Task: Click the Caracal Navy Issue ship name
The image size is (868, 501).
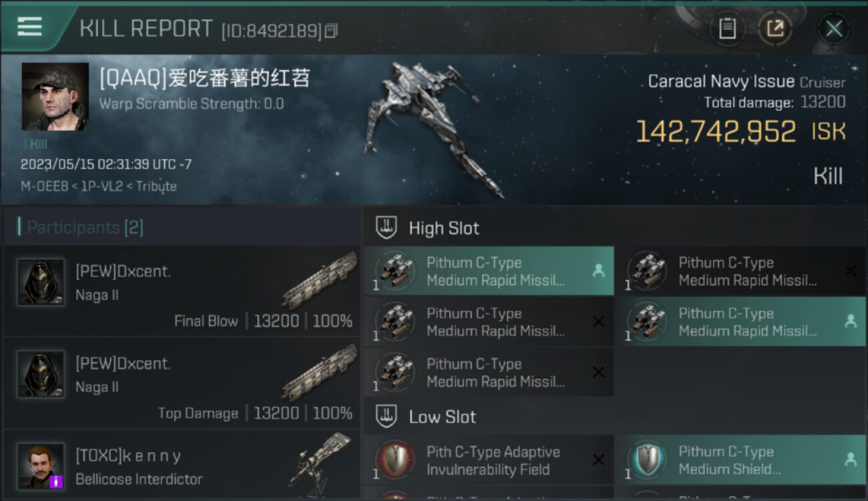Action: (x=721, y=82)
